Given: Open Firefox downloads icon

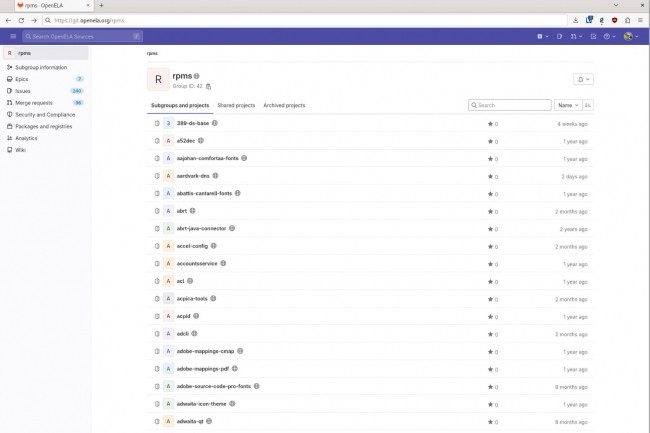Looking at the screenshot, I should point(575,19).
